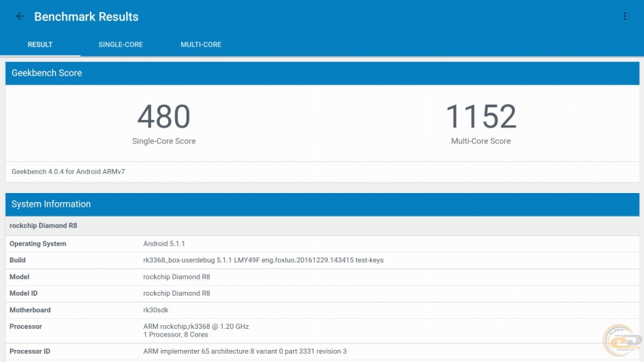Tap the Build row value

click(x=263, y=260)
